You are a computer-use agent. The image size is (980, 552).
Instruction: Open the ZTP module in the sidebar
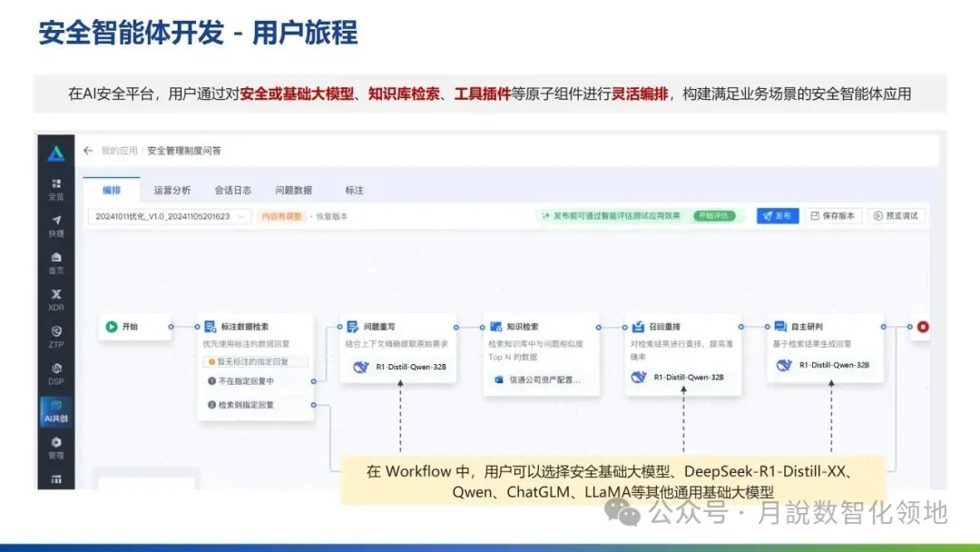(x=56, y=336)
